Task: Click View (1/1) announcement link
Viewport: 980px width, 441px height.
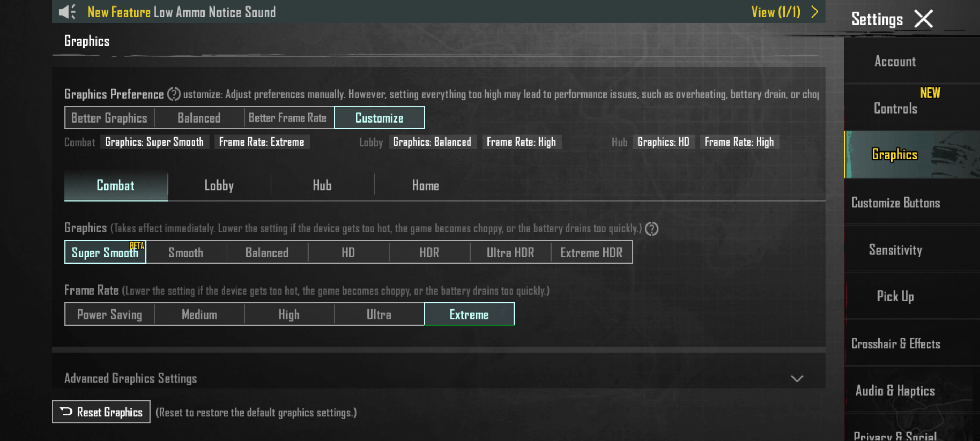Action: coord(775,12)
